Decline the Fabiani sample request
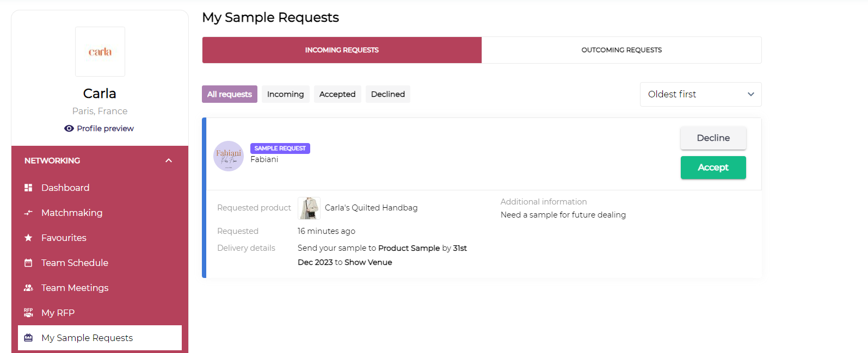 tap(713, 138)
